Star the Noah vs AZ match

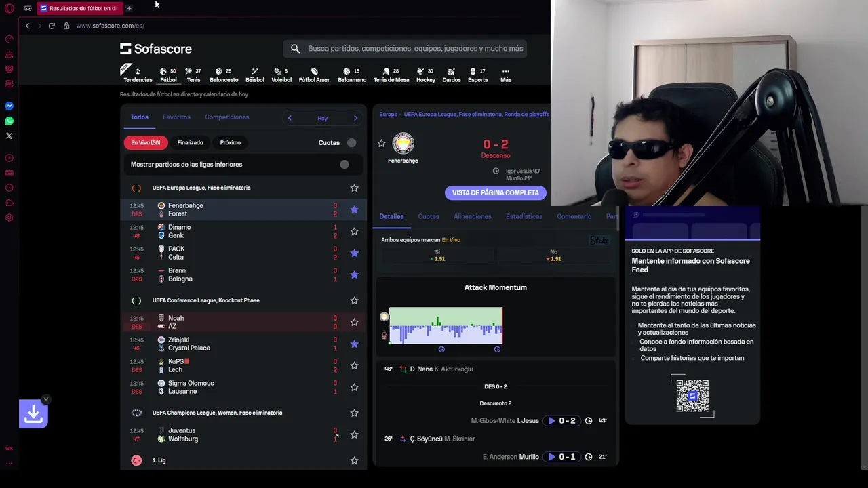(354, 323)
